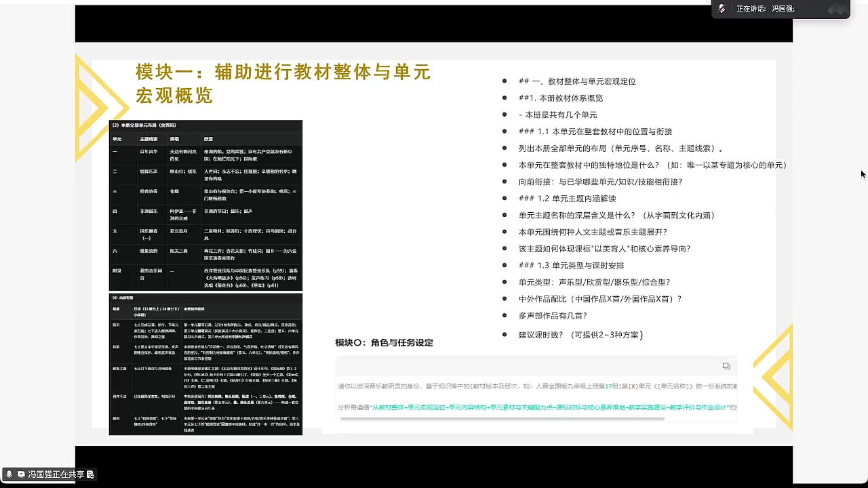Click the bullet 单元主题名称的深层含义是什么
The height and width of the screenshot is (488, 868).
point(616,215)
